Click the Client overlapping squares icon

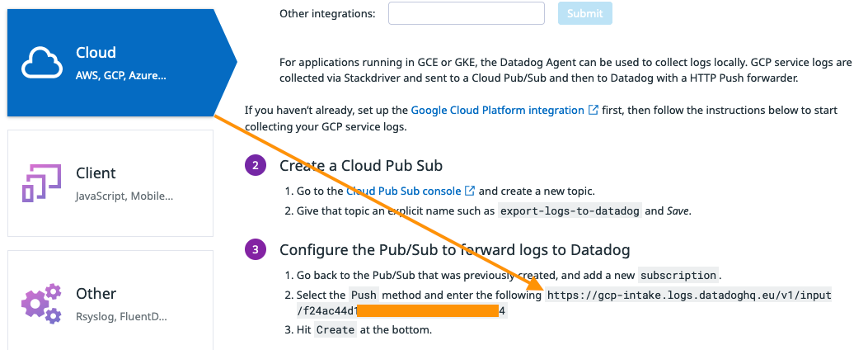pos(40,183)
